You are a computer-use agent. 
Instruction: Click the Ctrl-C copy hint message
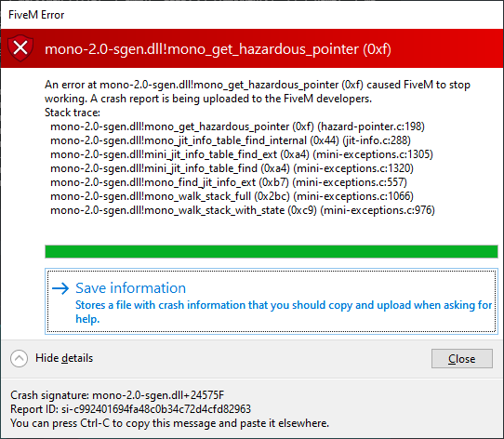click(170, 423)
